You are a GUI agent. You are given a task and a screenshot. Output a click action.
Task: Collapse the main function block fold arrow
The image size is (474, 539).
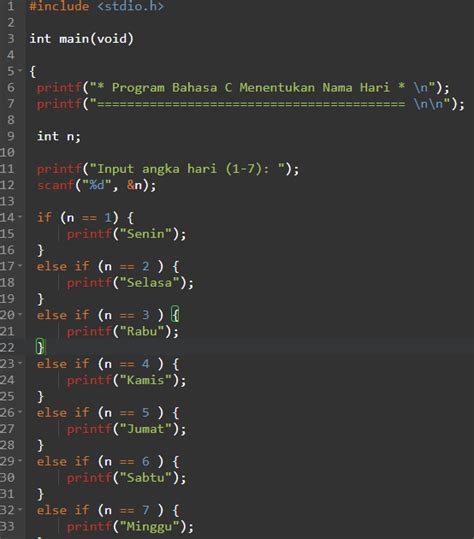pos(20,70)
